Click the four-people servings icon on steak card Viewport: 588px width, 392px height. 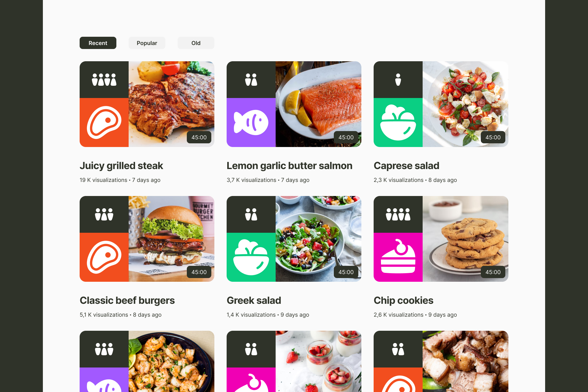pos(104,80)
